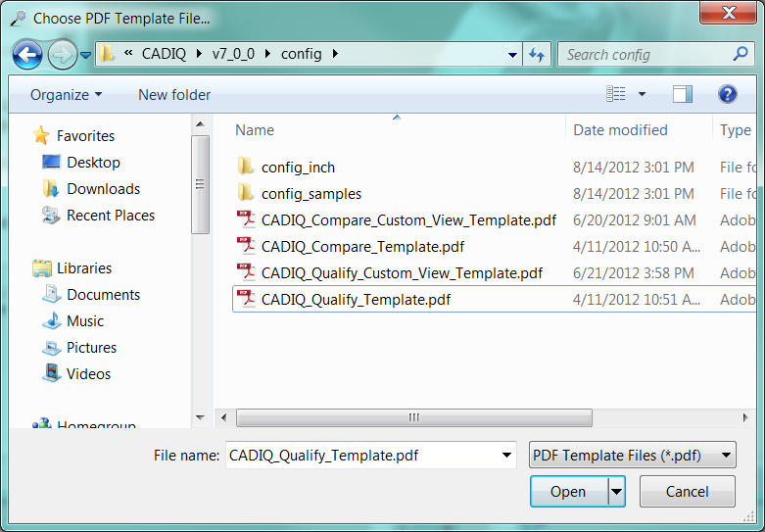
Task: Click the Desktop monitor icon
Action: point(51,162)
